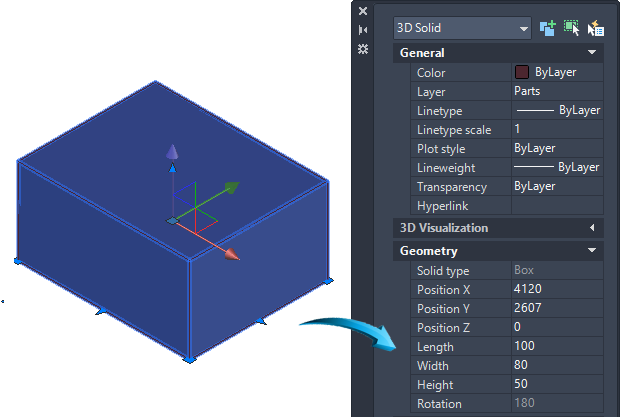Close the Properties palette
Viewport: 624px width, 417px height.
tap(363, 11)
